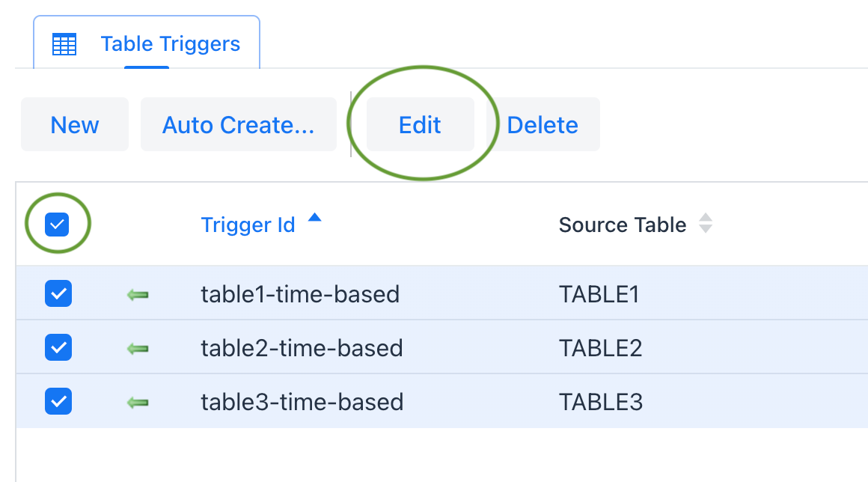Open the Auto Create... options button
The width and height of the screenshot is (868, 482).
[x=239, y=124]
